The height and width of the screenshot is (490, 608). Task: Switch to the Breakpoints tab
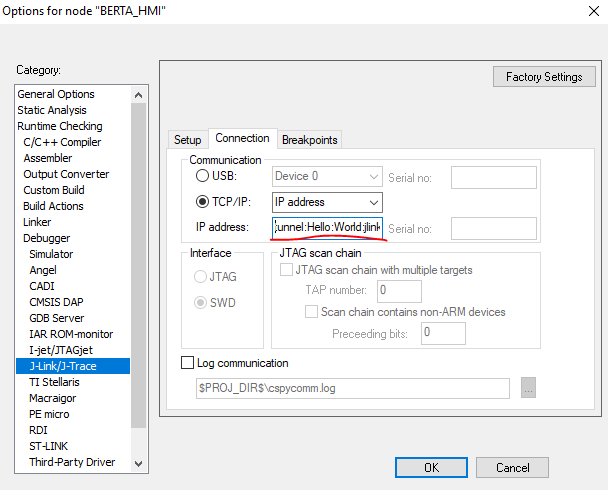click(x=309, y=140)
